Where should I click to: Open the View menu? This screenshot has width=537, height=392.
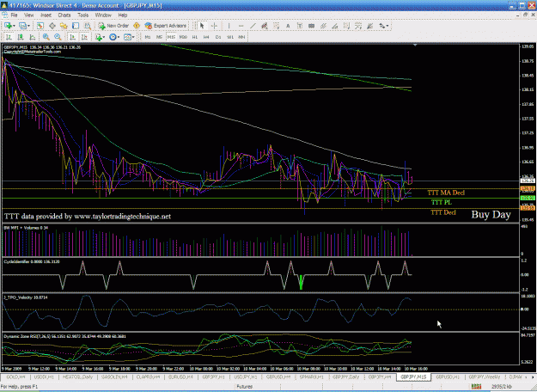coord(28,15)
